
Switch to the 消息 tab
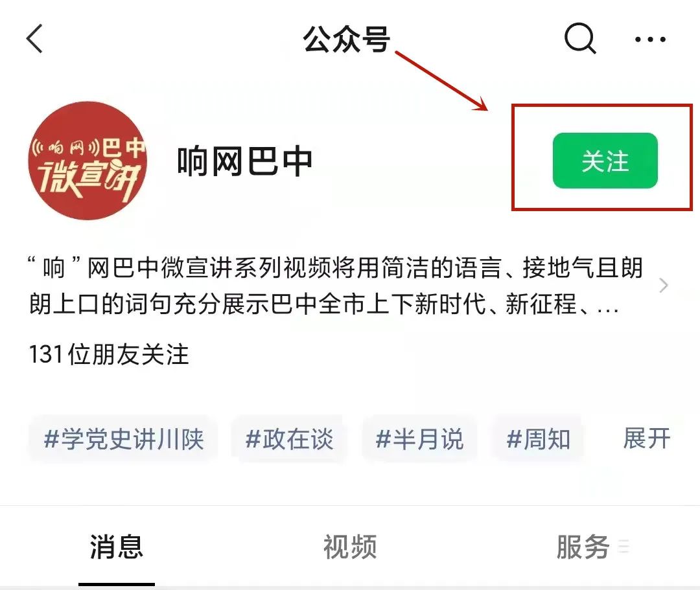click(117, 547)
